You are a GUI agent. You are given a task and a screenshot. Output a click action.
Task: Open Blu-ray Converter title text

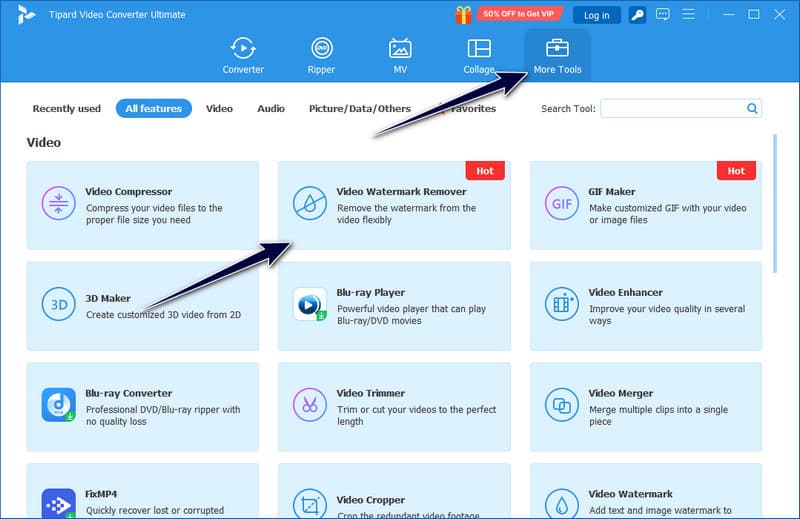[x=129, y=393]
